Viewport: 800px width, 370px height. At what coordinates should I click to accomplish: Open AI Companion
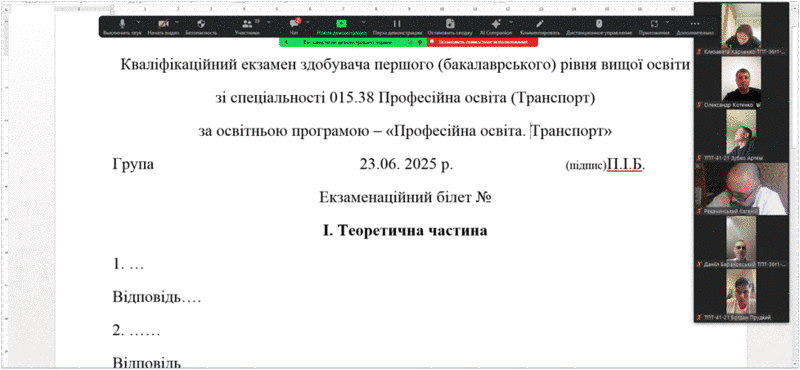click(495, 27)
